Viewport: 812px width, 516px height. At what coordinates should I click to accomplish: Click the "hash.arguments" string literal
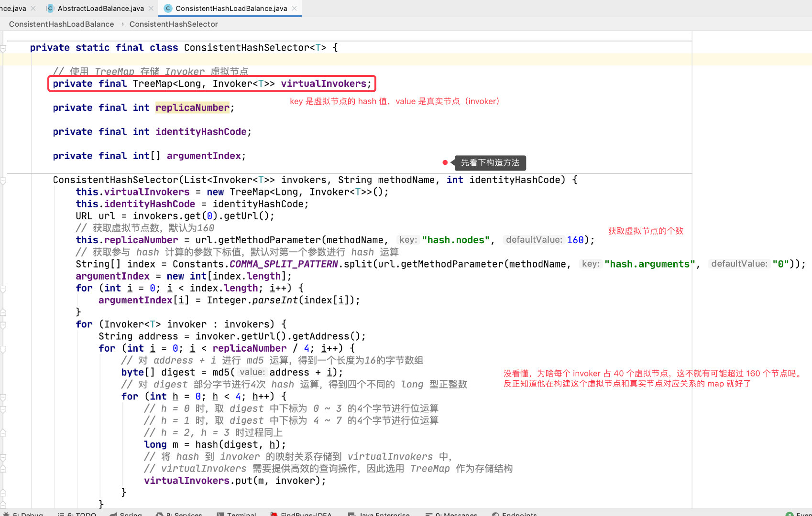coord(649,264)
